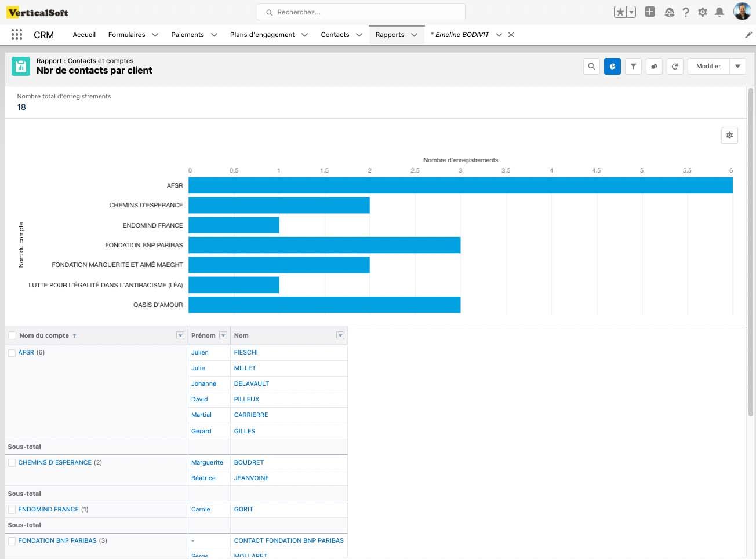Click the user profile avatar
Viewport: 756px width, 559px height.
point(742,12)
